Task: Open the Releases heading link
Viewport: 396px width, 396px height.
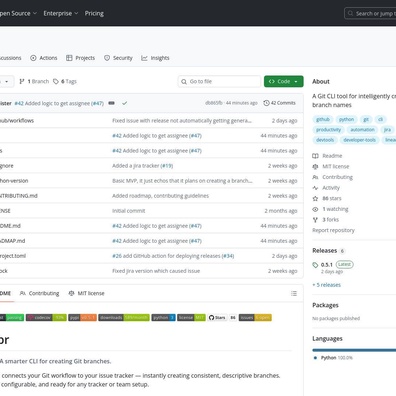Action: 325,251
